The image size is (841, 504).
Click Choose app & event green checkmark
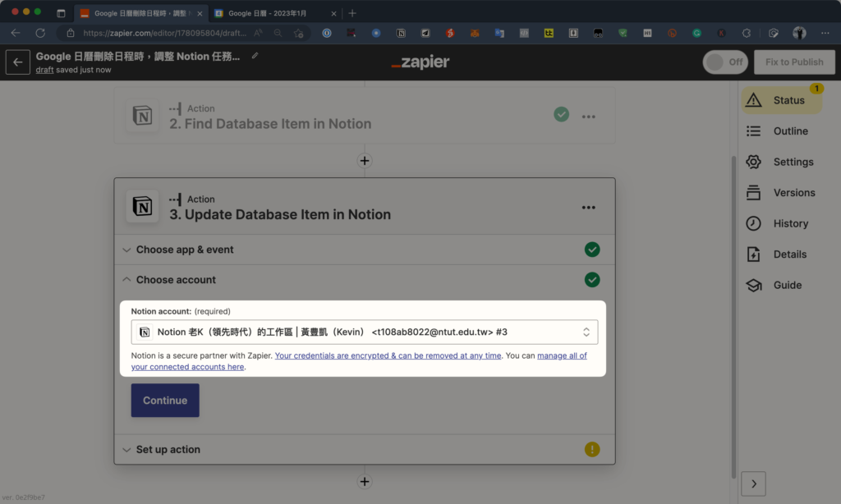[592, 250]
